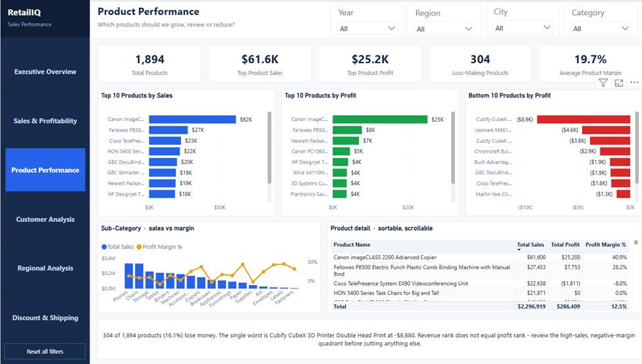Open focus mode icon on Bottom 10 chart

pos(619,83)
